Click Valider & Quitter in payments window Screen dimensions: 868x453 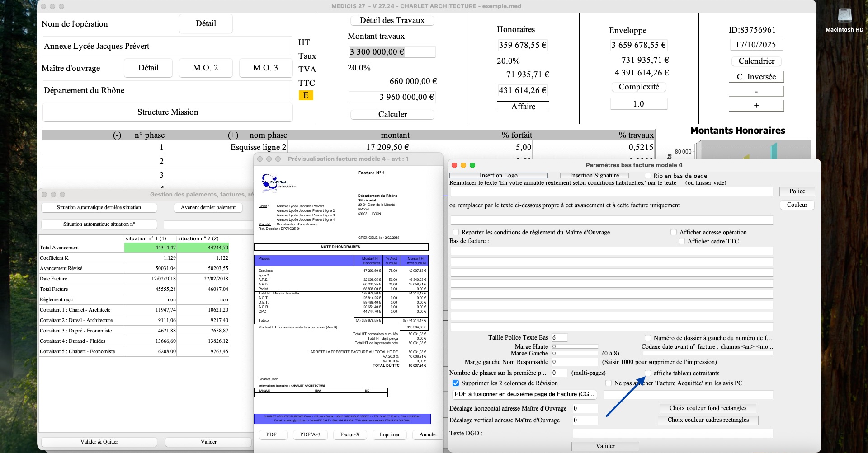(99, 442)
